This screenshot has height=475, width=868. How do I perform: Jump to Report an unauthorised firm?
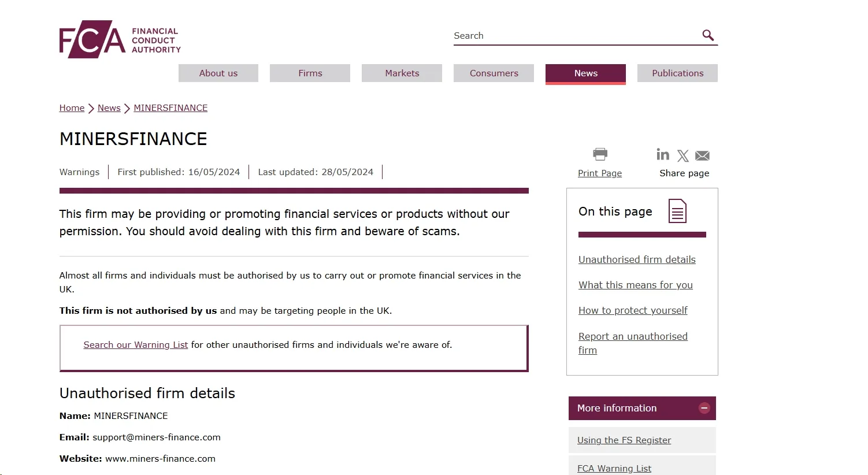click(x=633, y=343)
